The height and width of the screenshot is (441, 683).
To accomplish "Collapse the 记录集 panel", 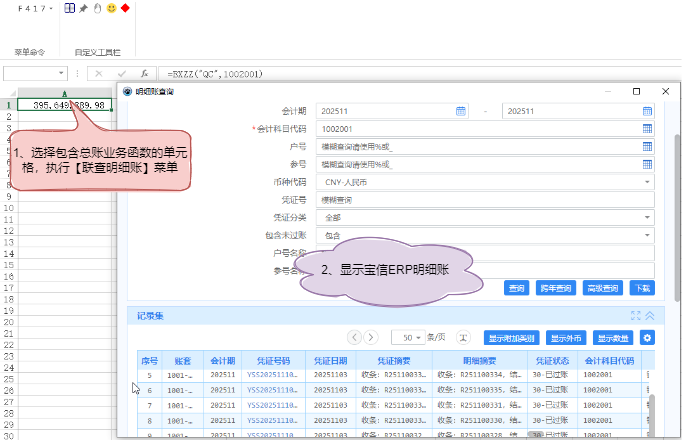I will pyautogui.click(x=649, y=315).
